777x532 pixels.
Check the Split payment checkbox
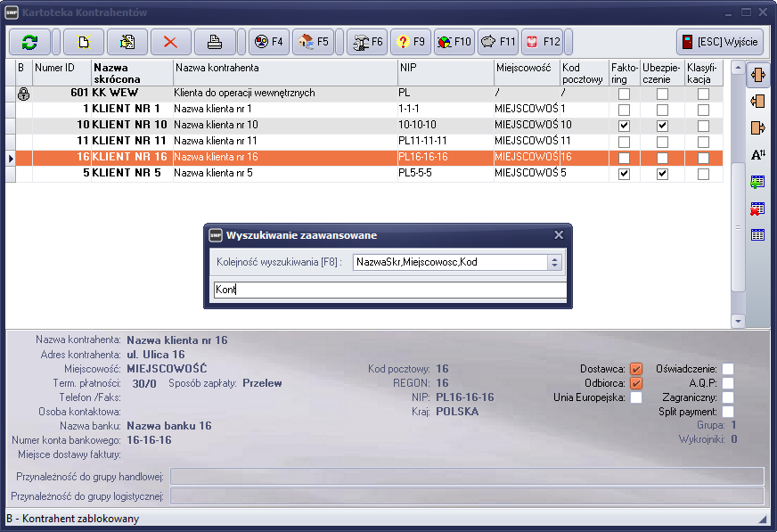pyautogui.click(x=728, y=412)
